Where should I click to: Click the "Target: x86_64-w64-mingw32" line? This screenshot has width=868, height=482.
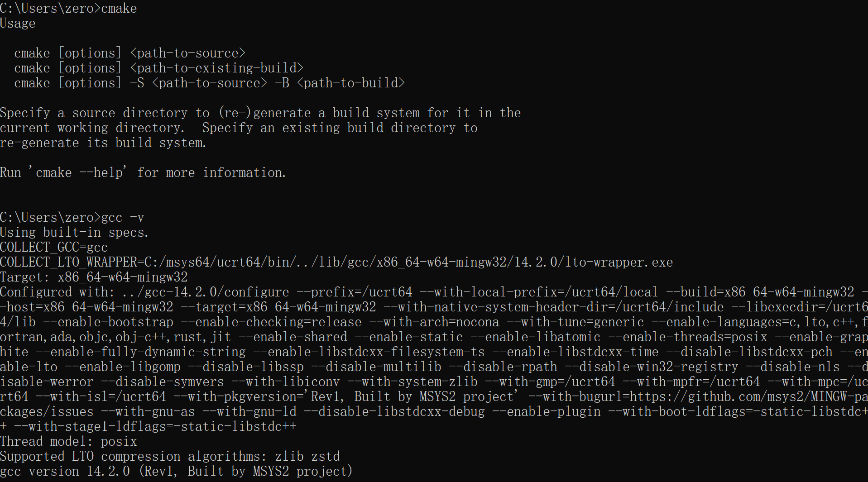pyautogui.click(x=94, y=277)
